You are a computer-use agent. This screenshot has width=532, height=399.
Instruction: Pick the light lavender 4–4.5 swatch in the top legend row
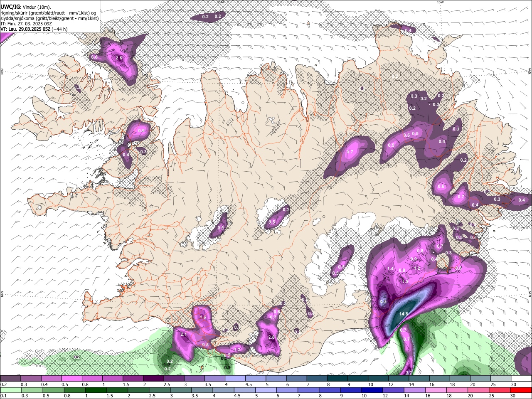pyautogui.click(x=235, y=378)
